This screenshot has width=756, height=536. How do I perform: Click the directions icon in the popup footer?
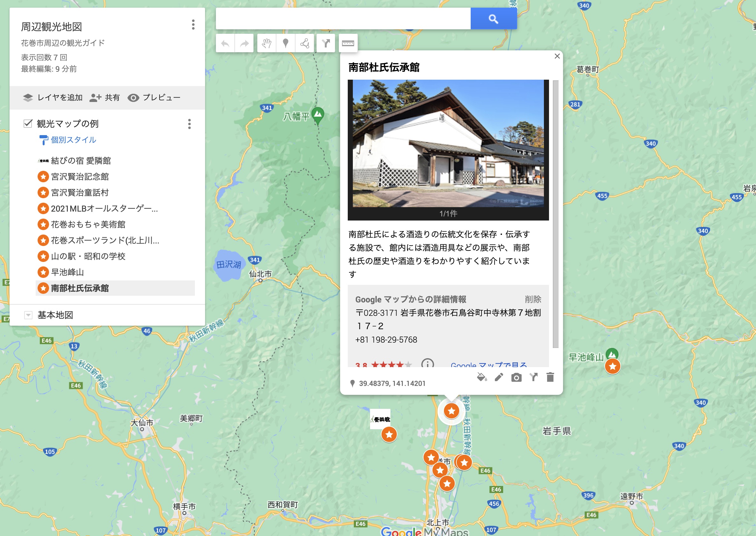coord(533,377)
